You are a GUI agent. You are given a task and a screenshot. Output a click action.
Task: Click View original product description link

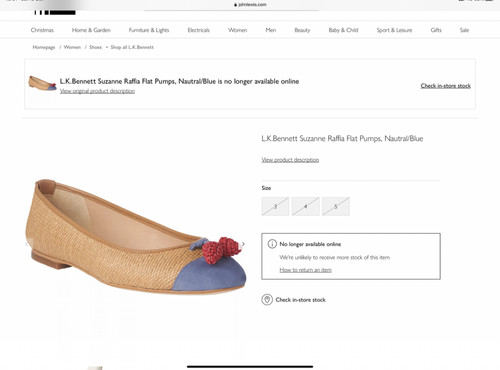(x=97, y=91)
